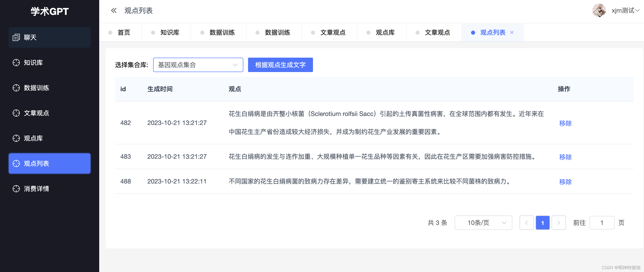Remove viewpoint row with id 488
Screen dimensions: 644x272
coord(565,182)
